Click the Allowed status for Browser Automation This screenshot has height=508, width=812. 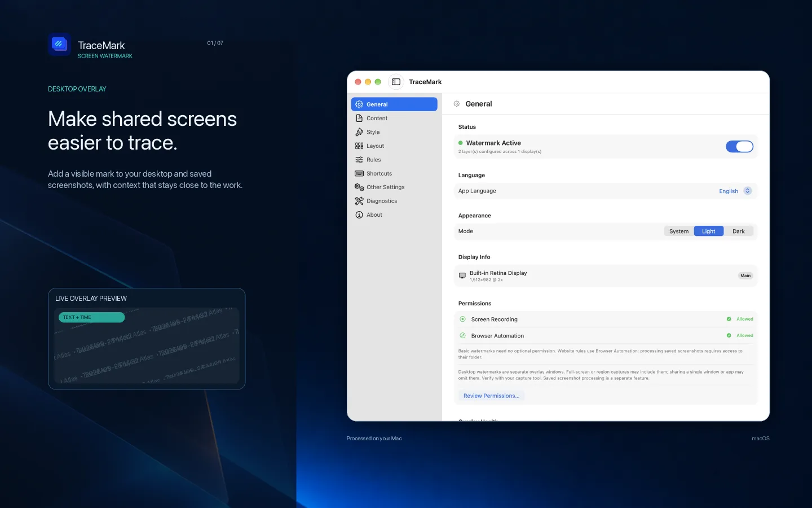[x=744, y=335]
